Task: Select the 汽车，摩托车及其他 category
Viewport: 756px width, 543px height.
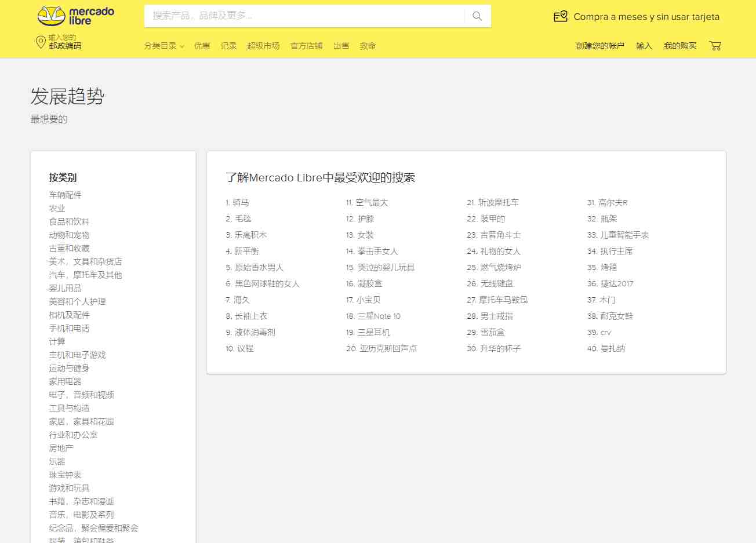Action: [85, 275]
